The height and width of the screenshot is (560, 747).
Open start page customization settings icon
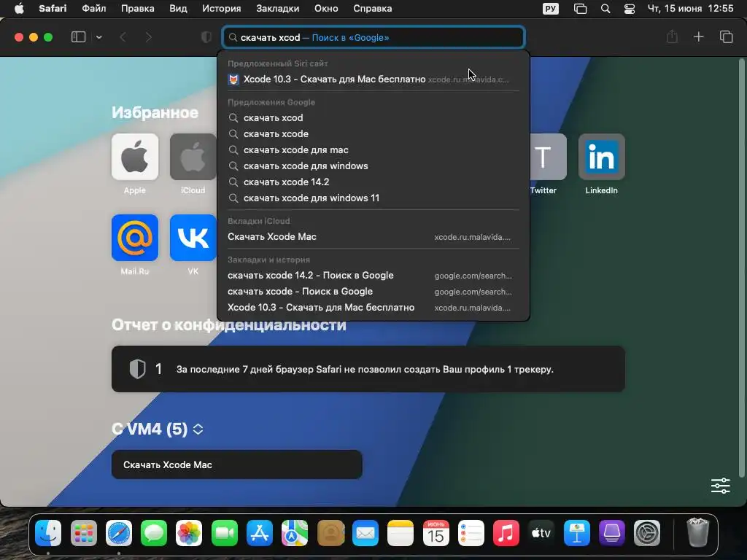(720, 486)
